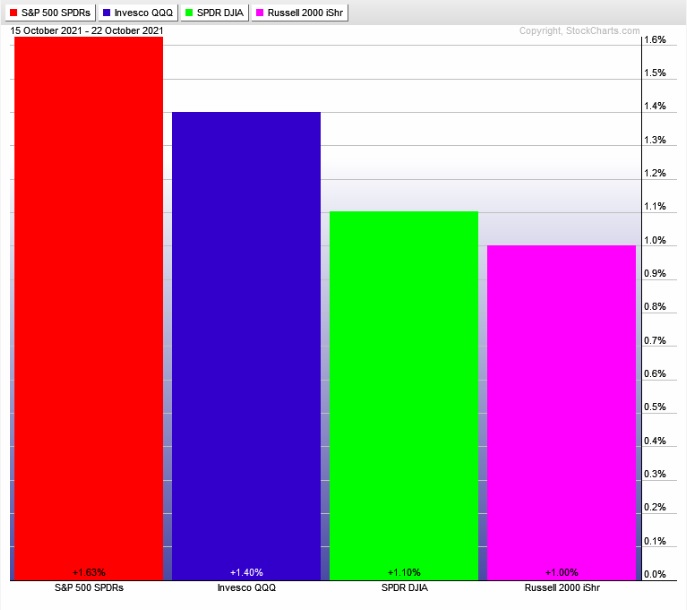Screen dimensions: 687x610
Task: Select the green SPDR DJIA bar
Action: [404, 396]
